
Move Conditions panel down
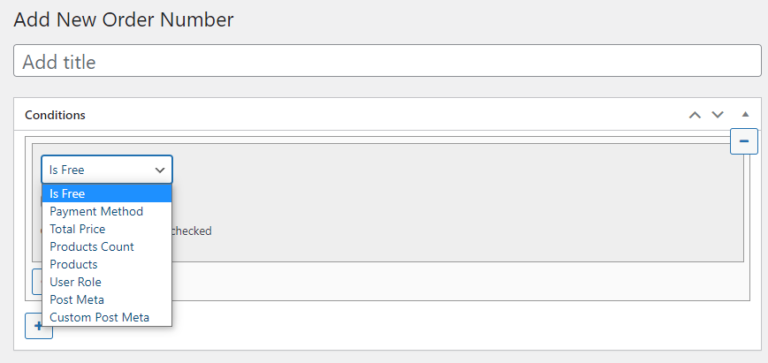718,115
